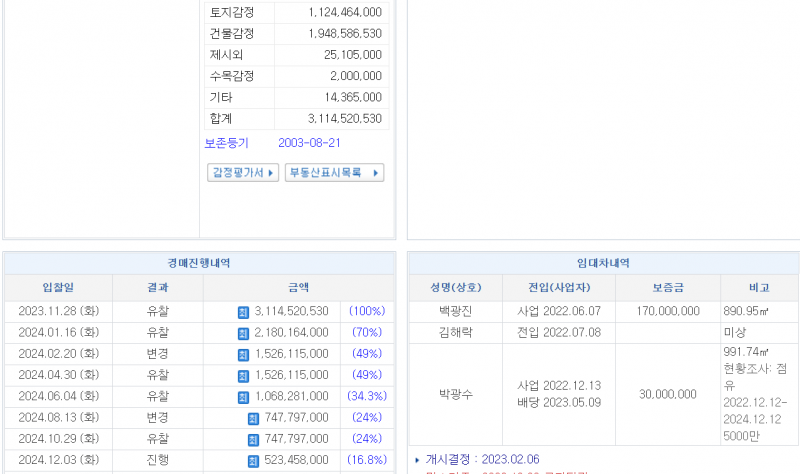Open the icon on the 2024.04.30 row

[242, 375]
